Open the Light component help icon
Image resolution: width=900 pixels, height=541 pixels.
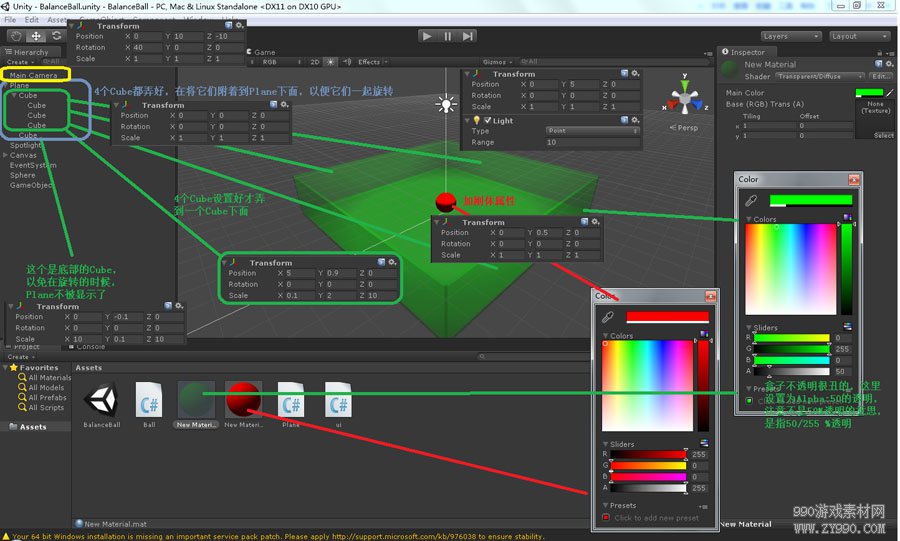624,120
